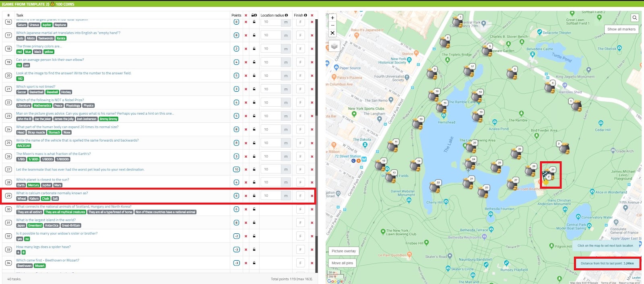
Task: Click the location radius field for task 20
Action: (x=271, y=76)
